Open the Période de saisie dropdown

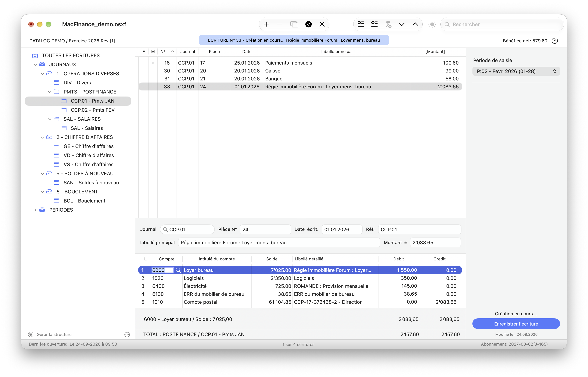(x=516, y=71)
